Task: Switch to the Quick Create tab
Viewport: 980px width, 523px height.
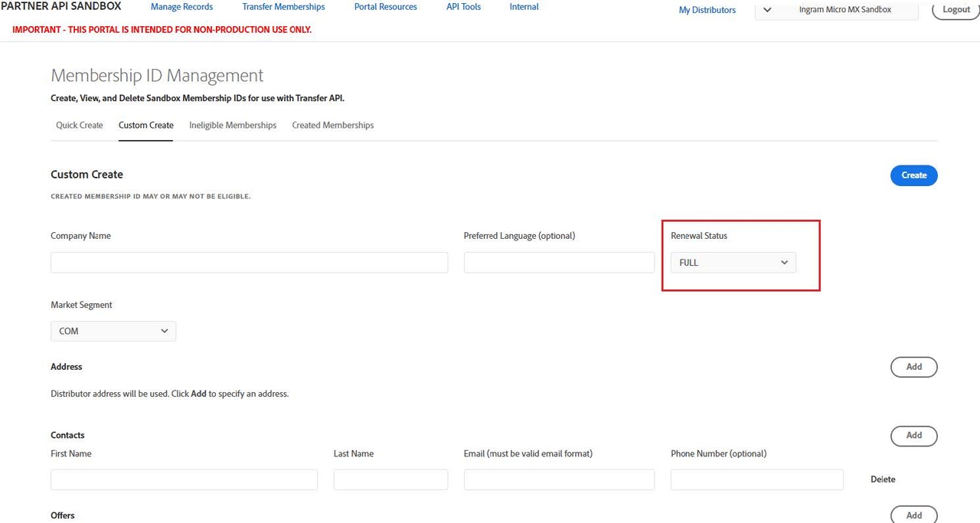Action: 80,125
